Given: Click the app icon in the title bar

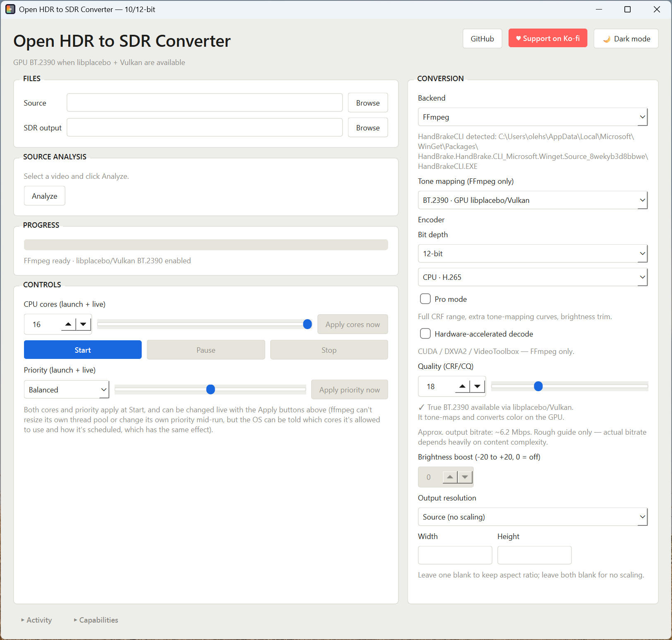Looking at the screenshot, I should pos(10,9).
